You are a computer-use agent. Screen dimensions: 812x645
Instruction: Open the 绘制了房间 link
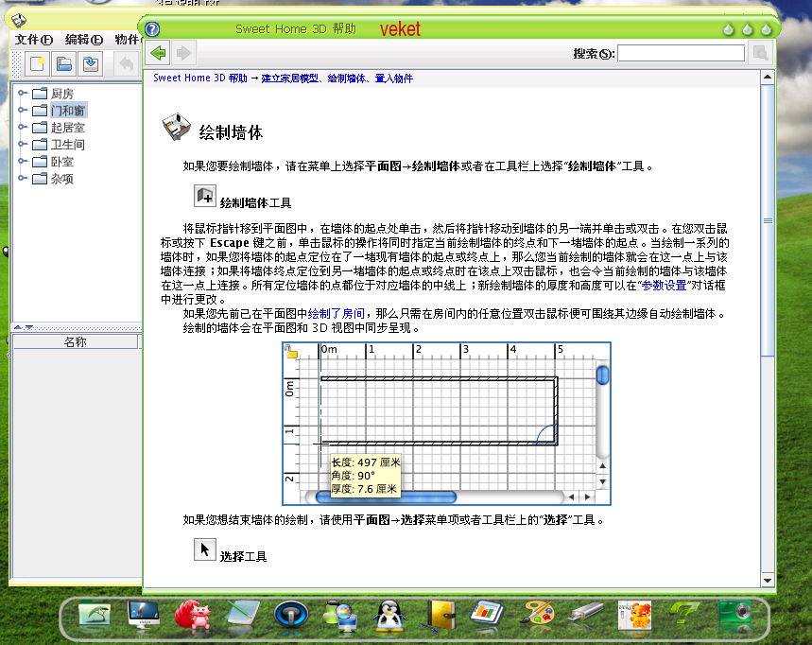337,313
